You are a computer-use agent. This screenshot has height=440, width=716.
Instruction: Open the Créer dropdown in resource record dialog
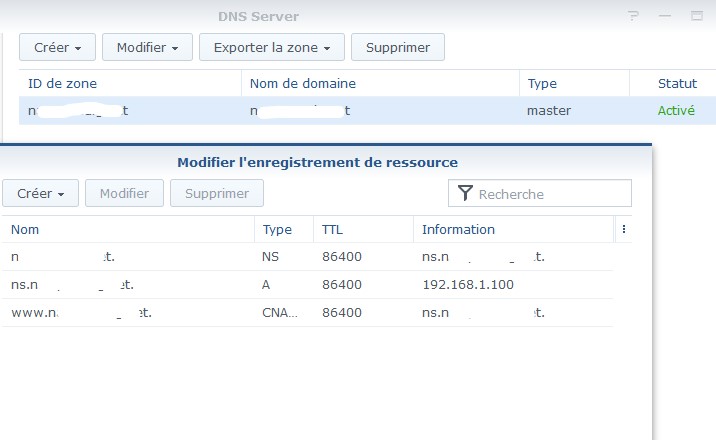(x=40, y=193)
